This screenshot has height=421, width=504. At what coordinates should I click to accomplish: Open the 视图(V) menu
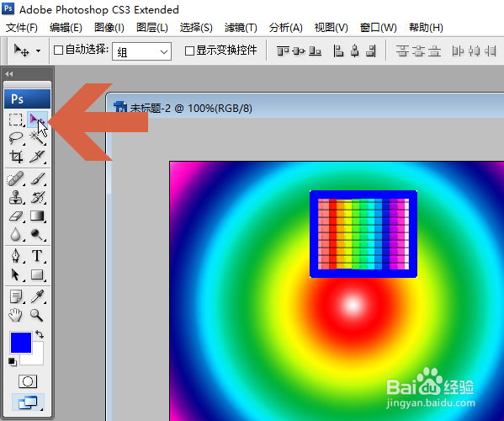(331, 28)
